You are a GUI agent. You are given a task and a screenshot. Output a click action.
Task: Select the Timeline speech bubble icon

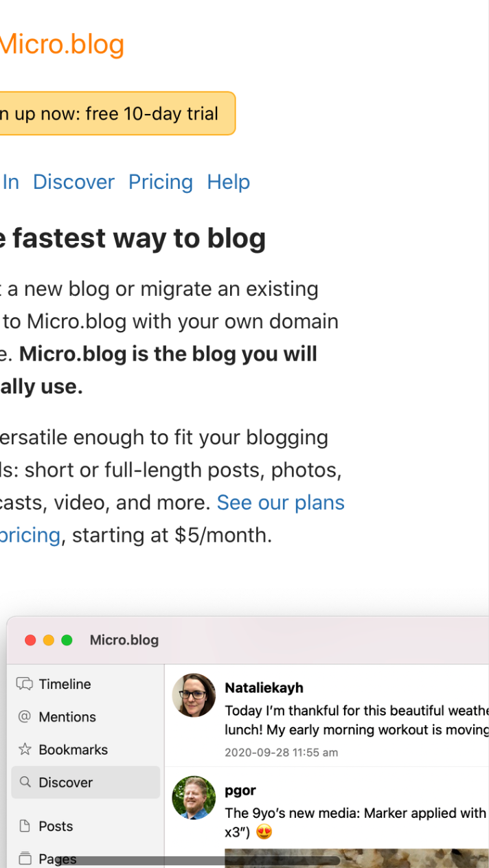[x=25, y=684]
